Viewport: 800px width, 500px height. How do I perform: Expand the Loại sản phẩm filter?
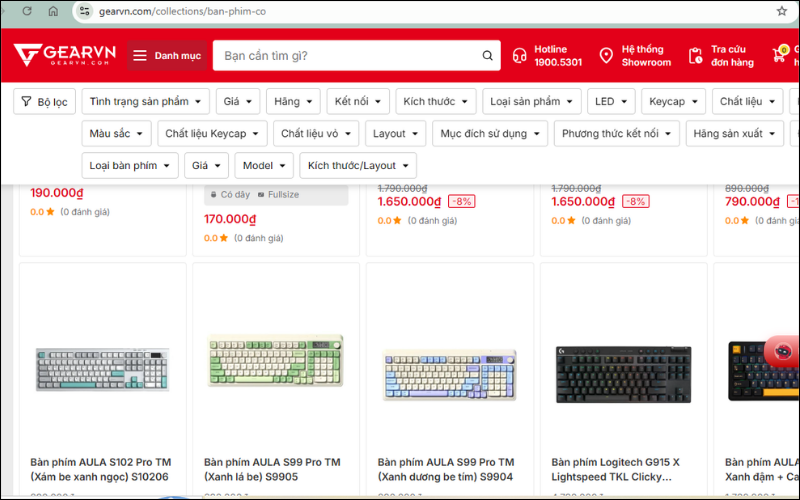[532, 102]
